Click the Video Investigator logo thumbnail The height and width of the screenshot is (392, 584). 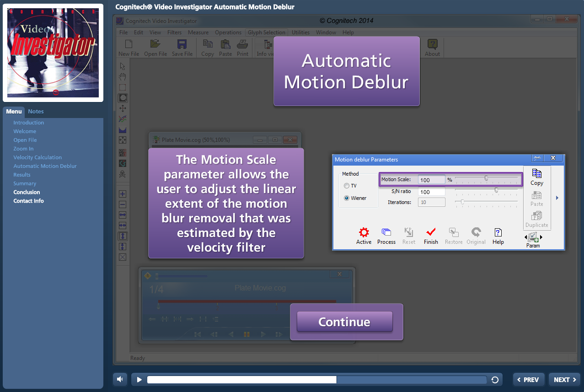53,53
